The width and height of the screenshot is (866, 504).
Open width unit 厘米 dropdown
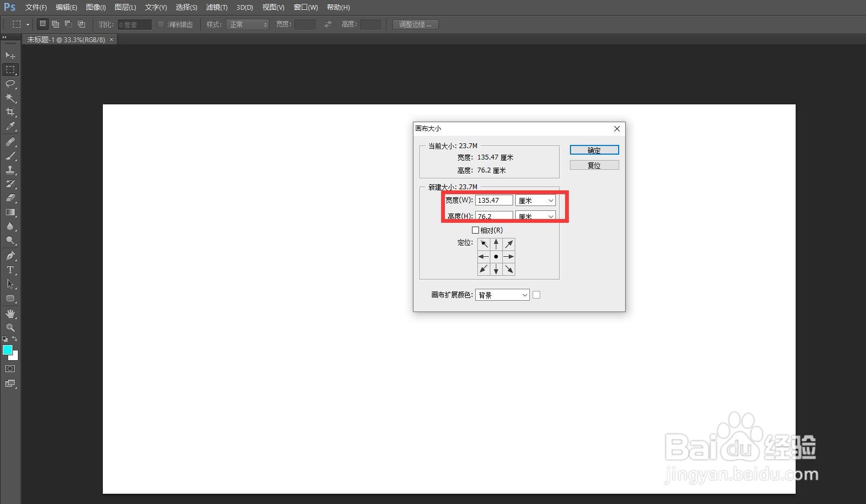pos(535,200)
